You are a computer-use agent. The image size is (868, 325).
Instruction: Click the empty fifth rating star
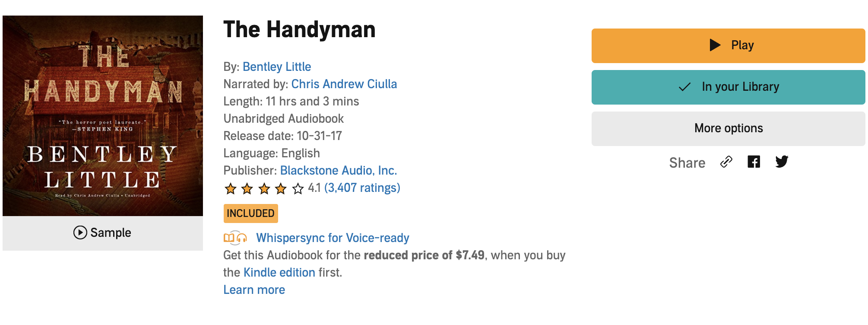coord(298,188)
